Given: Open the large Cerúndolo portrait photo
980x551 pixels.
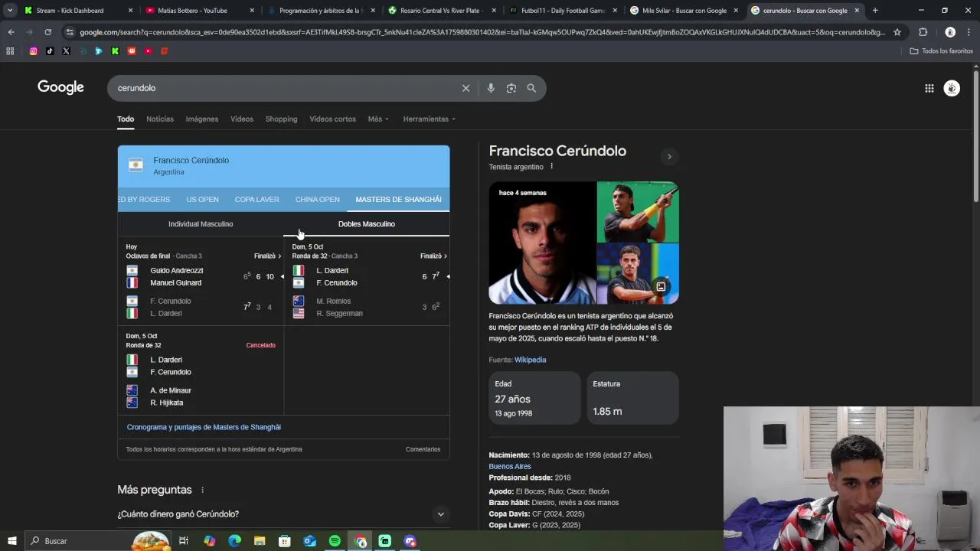Looking at the screenshot, I should [542, 243].
